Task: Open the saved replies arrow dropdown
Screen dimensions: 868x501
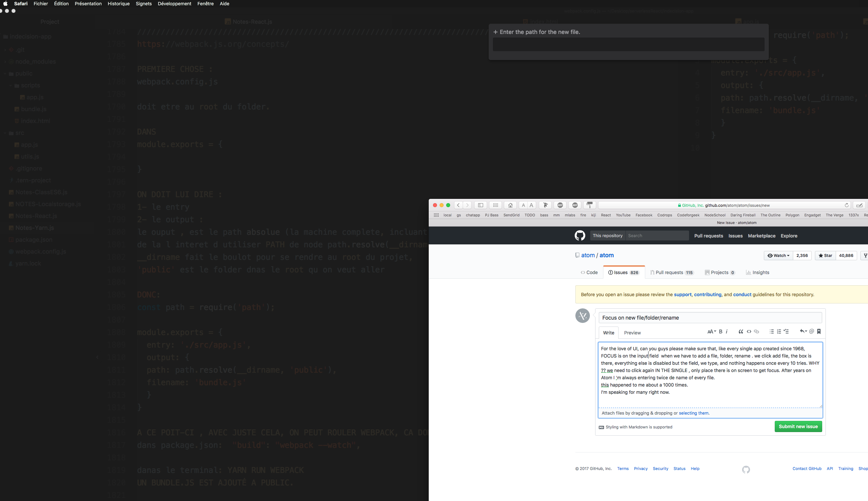Action: (803, 331)
